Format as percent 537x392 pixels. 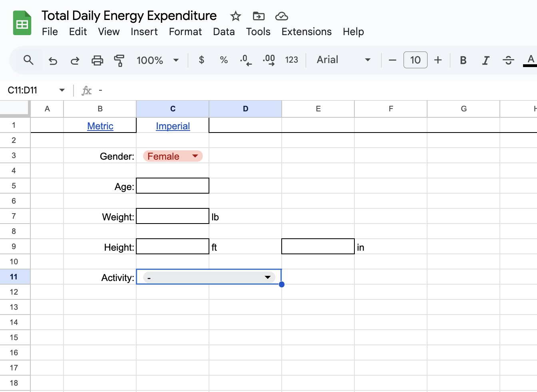(224, 60)
